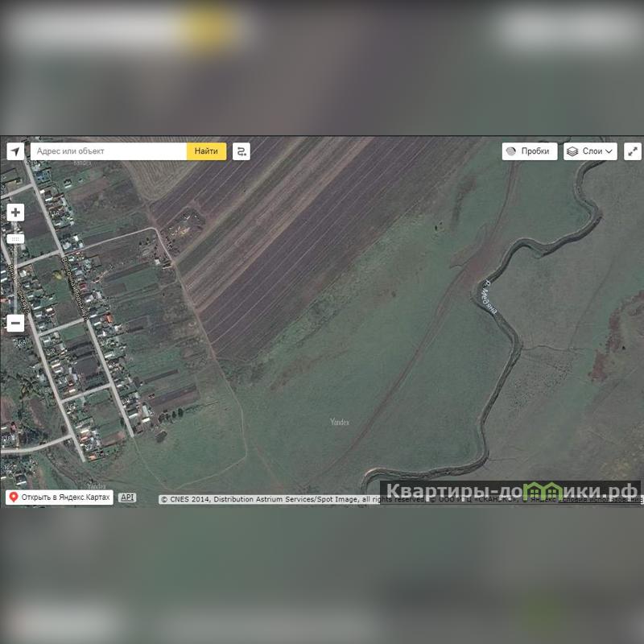Zoom out with the minus button

[x=15, y=324]
